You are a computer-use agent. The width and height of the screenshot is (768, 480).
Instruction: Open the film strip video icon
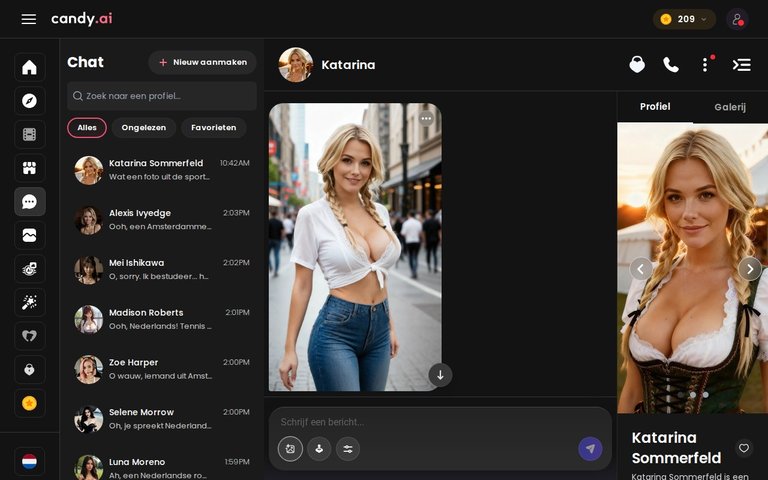click(x=29, y=134)
